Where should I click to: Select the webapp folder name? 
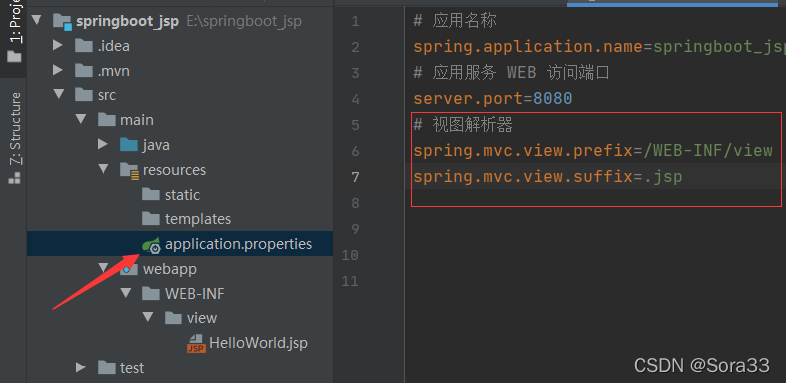pos(170,269)
